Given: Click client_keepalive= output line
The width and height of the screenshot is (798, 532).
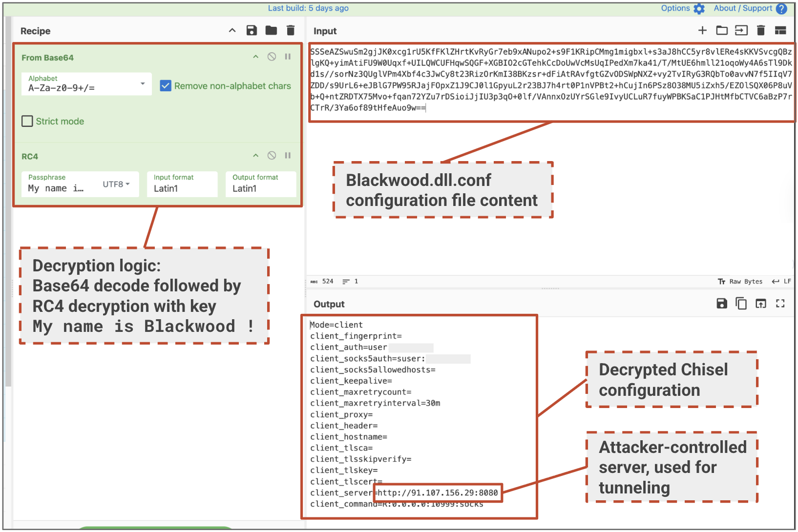Looking at the screenshot, I should (x=351, y=381).
